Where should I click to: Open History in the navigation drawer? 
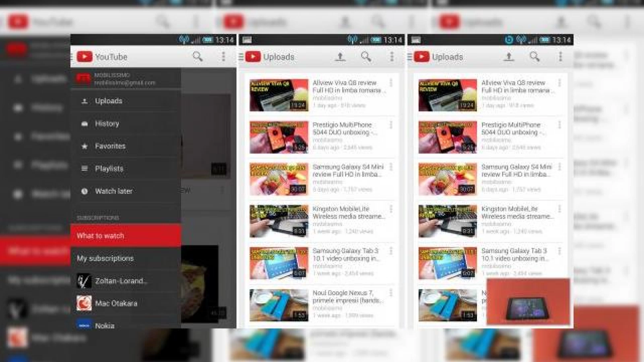pyautogui.click(x=126, y=123)
